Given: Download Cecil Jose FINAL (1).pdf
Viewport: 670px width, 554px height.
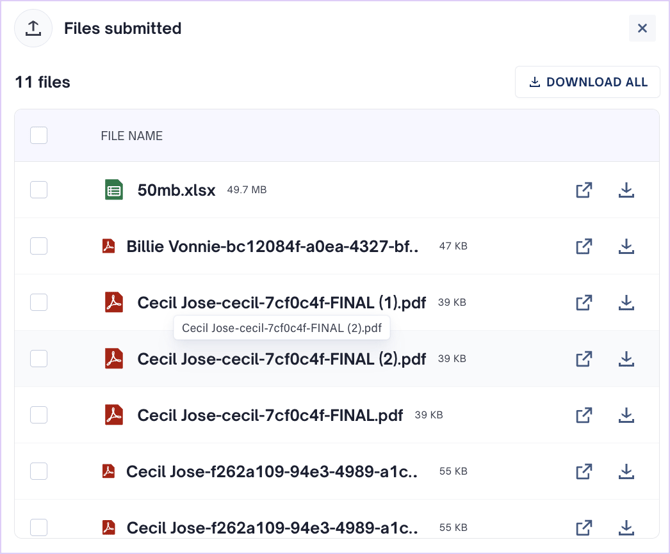Looking at the screenshot, I should pos(626,302).
